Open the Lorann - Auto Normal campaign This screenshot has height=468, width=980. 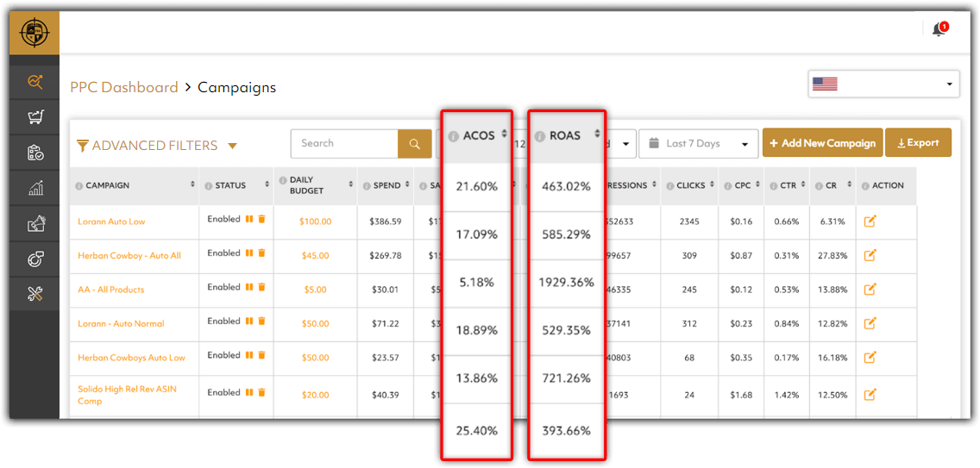click(122, 324)
